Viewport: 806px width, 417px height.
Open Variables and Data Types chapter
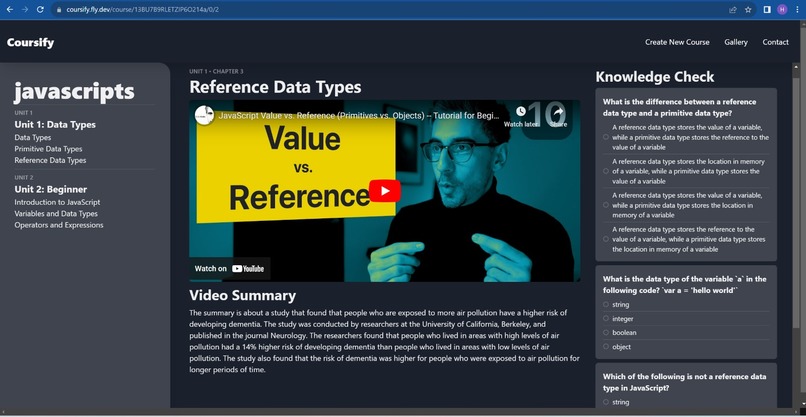pyautogui.click(x=56, y=214)
